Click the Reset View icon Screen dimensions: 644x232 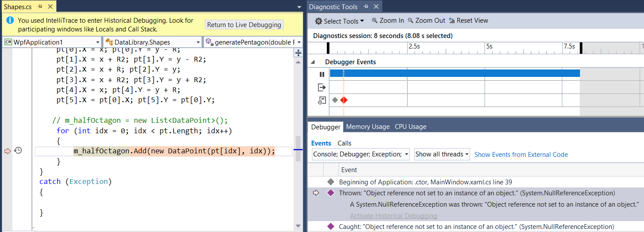[x=452, y=21]
